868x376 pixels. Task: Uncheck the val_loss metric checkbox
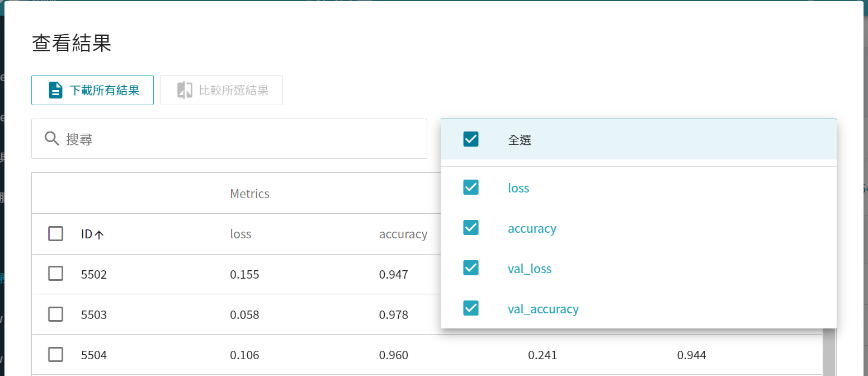(x=471, y=268)
